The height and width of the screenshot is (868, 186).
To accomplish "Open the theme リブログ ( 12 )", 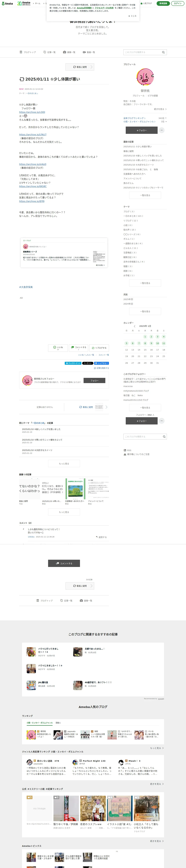I will click(x=131, y=221).
